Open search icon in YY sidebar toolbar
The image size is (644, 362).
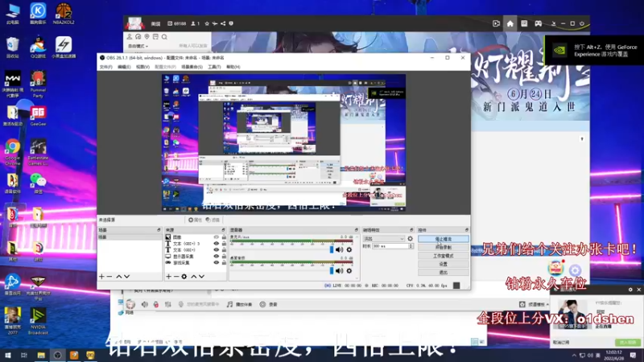pos(164,37)
